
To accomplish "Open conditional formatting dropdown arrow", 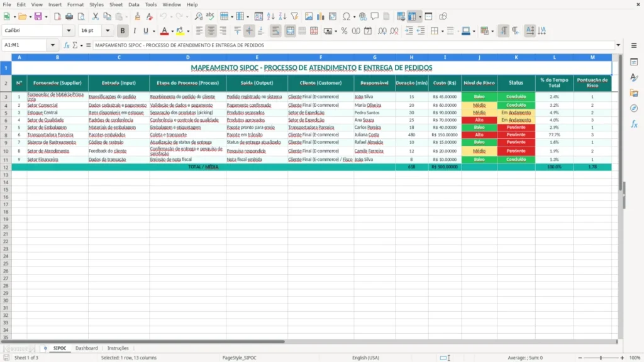I will tap(492, 31).
